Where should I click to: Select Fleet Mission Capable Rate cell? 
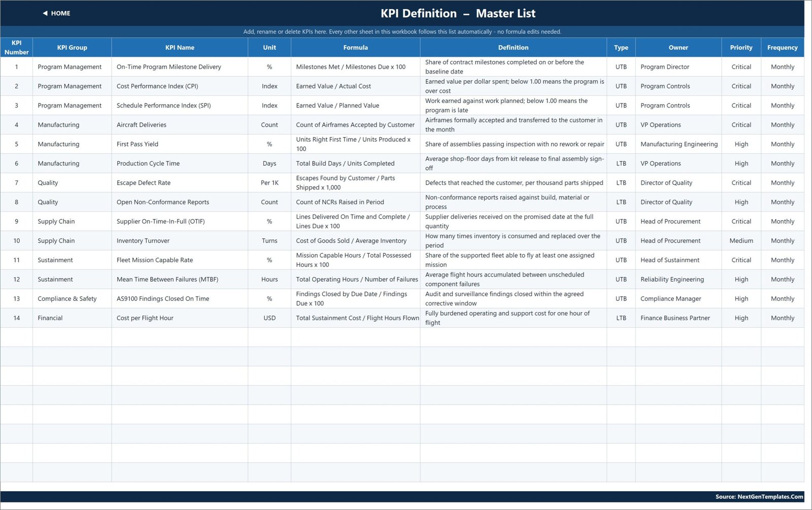[180, 260]
